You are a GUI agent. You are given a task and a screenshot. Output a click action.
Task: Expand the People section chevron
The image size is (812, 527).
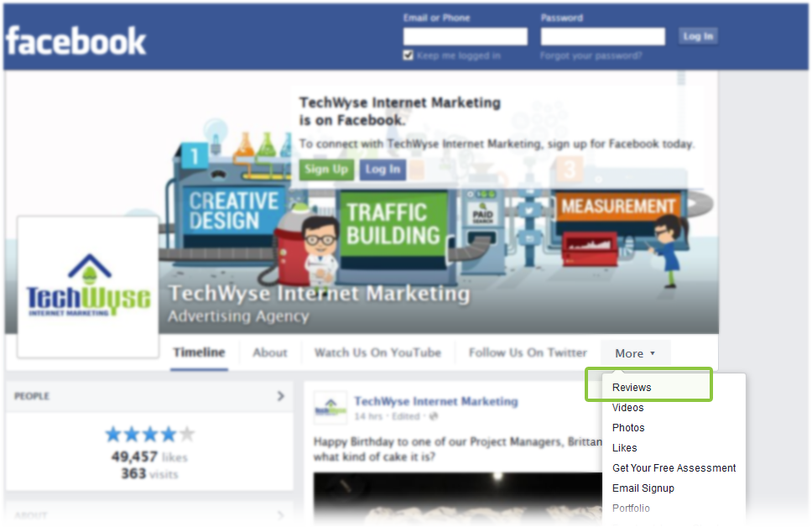tap(281, 396)
